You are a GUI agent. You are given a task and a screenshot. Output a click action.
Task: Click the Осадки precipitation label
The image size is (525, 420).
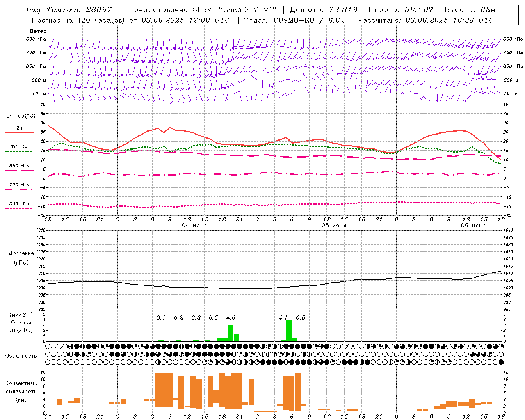21,322
